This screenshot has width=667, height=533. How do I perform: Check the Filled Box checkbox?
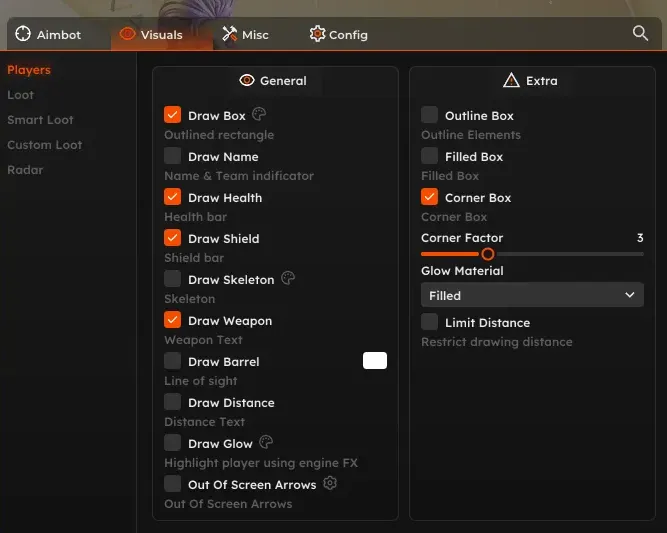point(429,156)
